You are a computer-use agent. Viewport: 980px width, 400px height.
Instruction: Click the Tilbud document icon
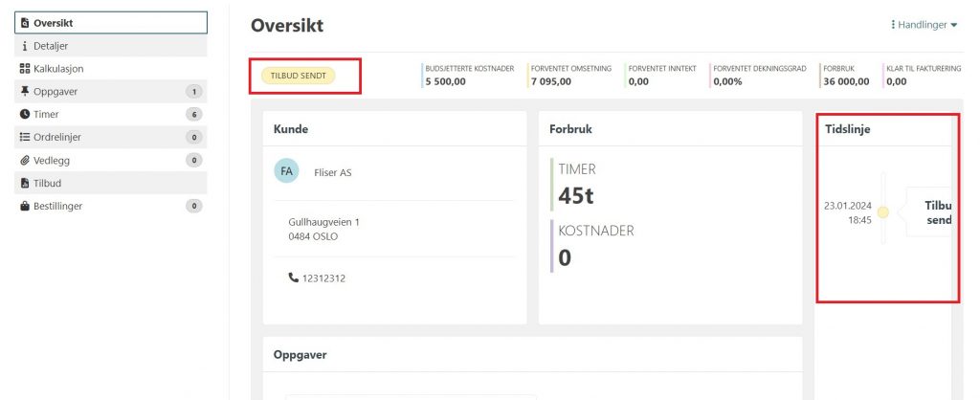(25, 183)
